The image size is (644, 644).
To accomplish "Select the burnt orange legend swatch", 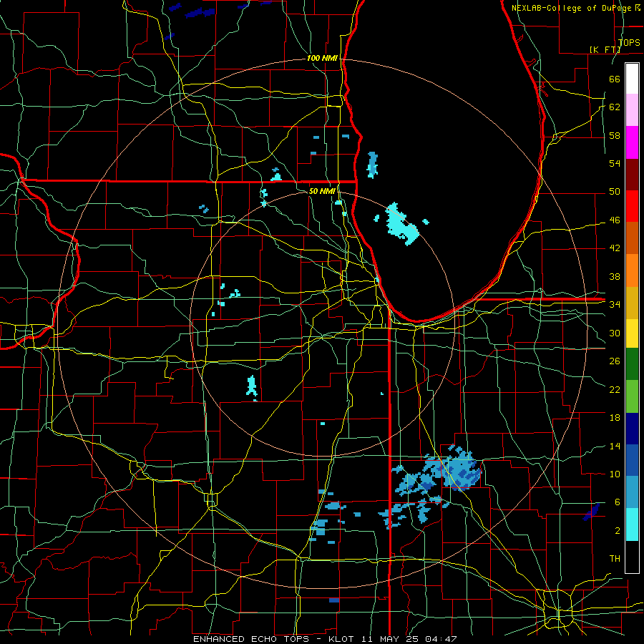I will coord(632,238).
